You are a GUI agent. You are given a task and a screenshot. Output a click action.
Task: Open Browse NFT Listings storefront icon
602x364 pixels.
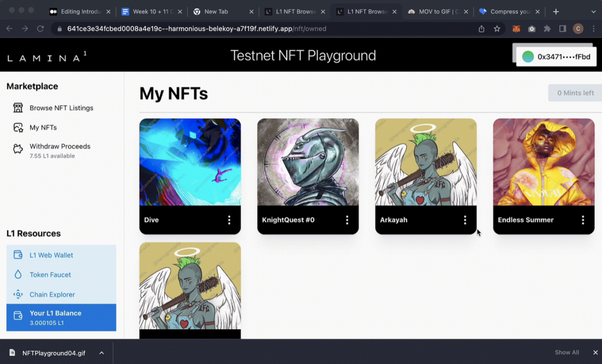coord(18,108)
